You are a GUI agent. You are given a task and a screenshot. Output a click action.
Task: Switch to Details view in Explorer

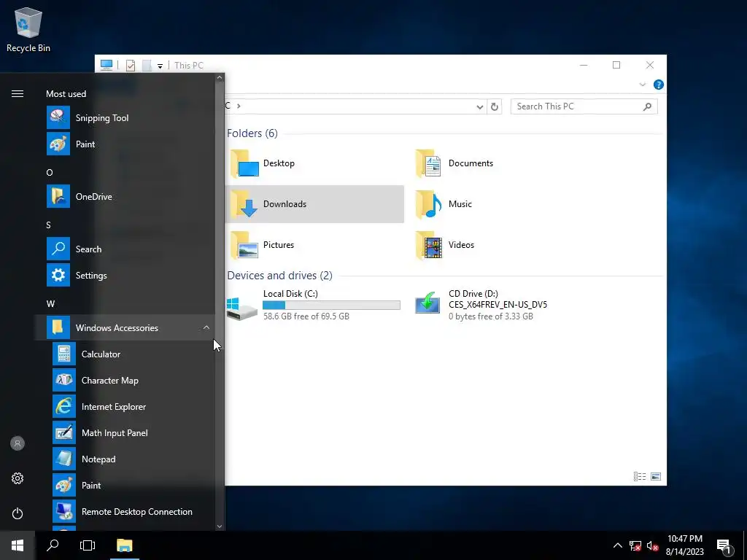[640, 476]
